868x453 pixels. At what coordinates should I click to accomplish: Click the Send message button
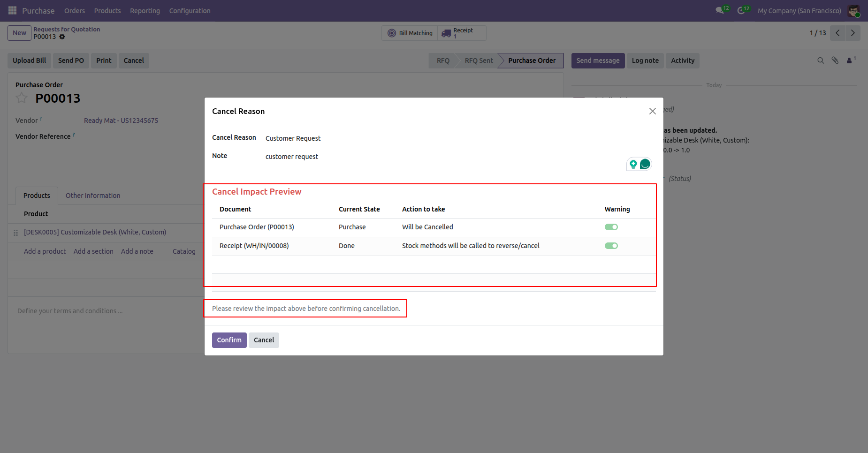point(598,60)
